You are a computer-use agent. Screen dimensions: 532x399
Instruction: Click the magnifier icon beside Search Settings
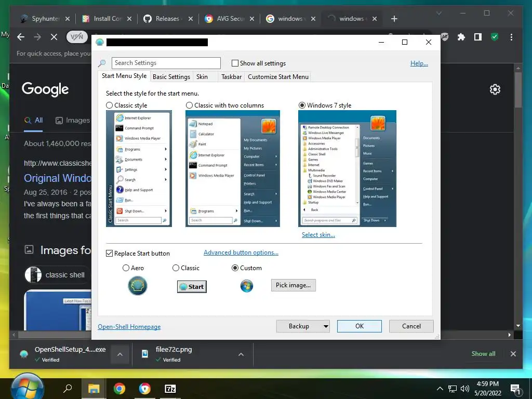click(x=102, y=63)
